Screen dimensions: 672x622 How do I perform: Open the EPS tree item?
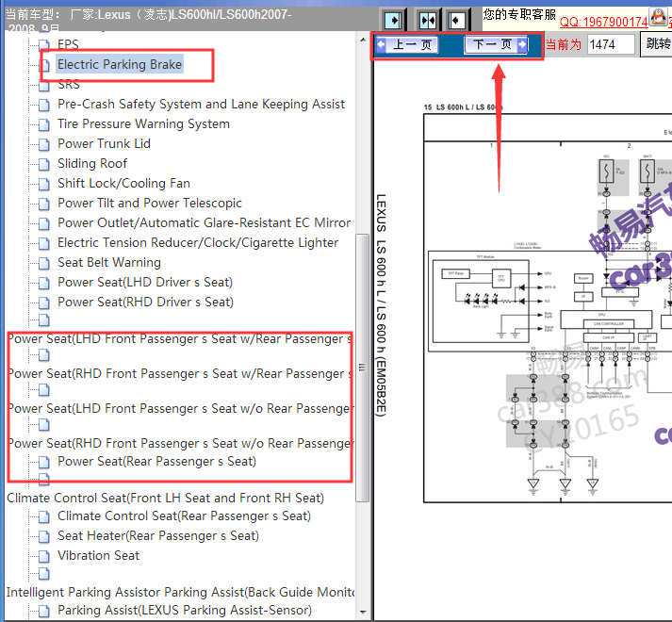(68, 44)
